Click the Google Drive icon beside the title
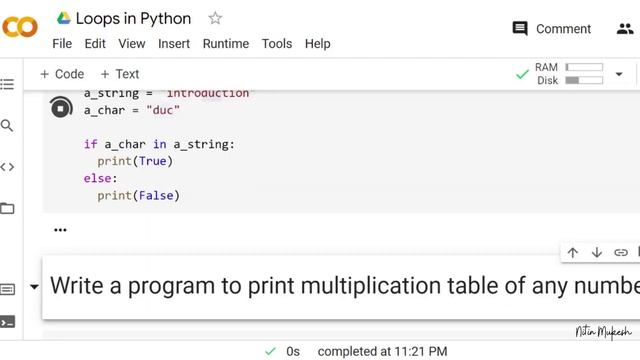 point(63,18)
